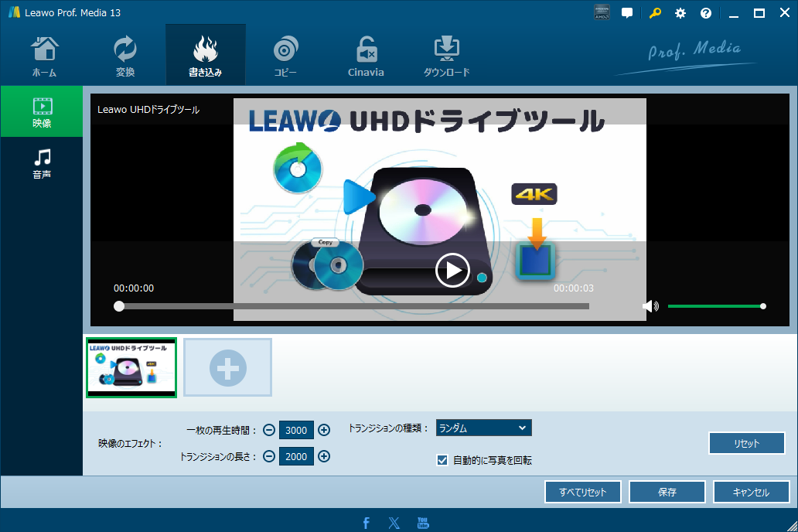This screenshot has height=532, width=798.
Task: Open the コピー copy module
Action: coord(285,56)
